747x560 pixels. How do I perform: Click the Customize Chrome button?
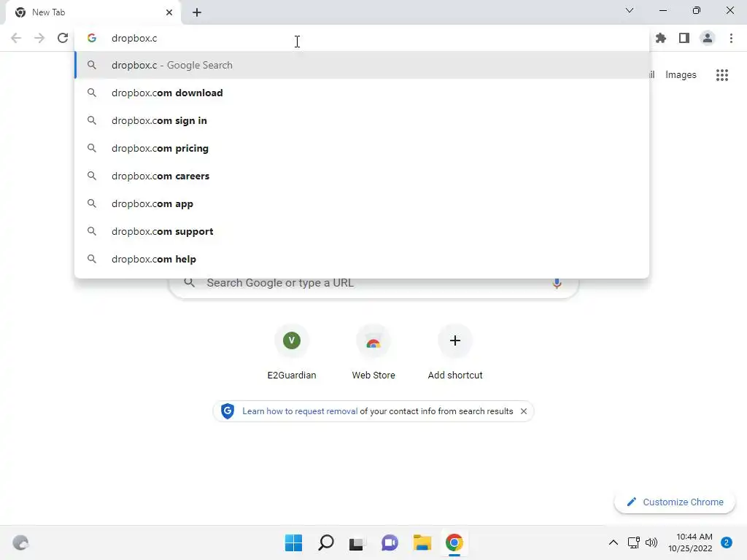pyautogui.click(x=675, y=502)
